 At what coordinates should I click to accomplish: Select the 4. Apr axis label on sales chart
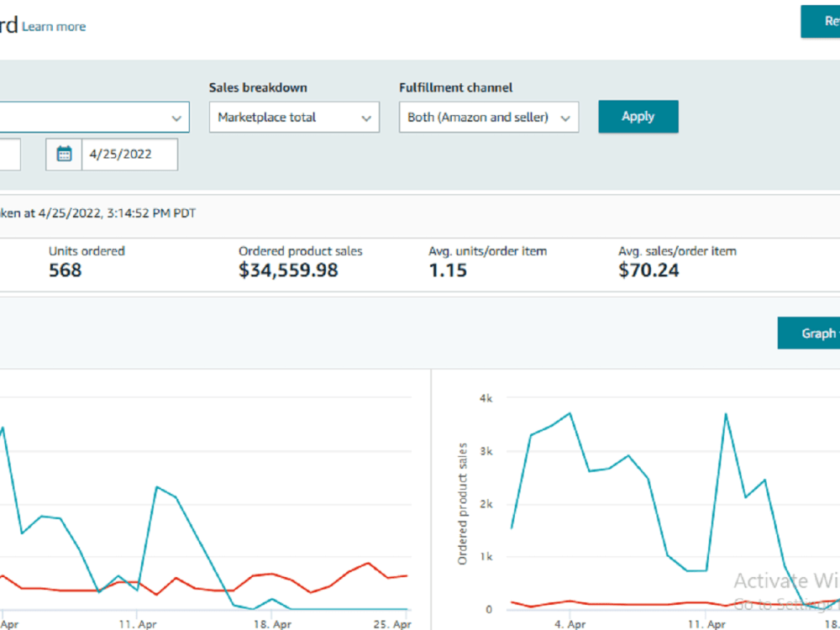pyautogui.click(x=570, y=624)
